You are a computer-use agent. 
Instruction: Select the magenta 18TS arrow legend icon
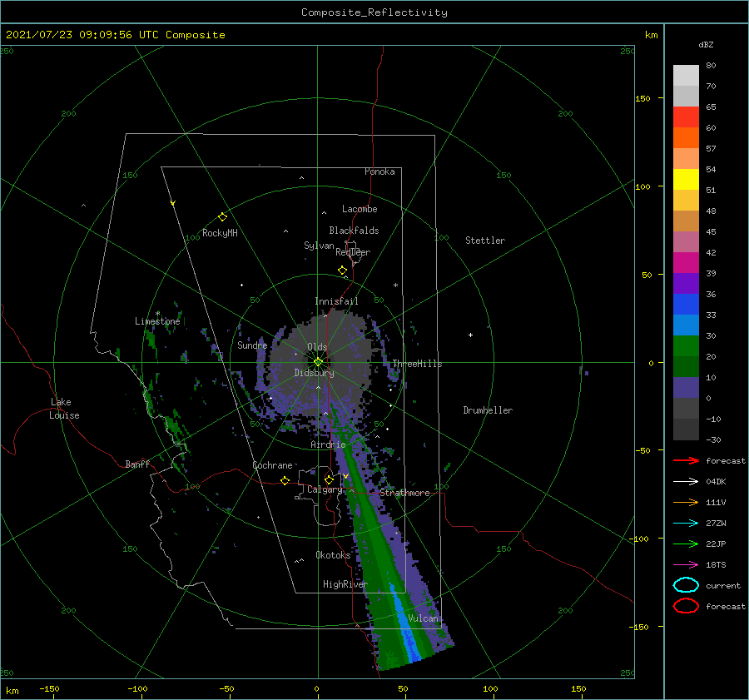686,565
